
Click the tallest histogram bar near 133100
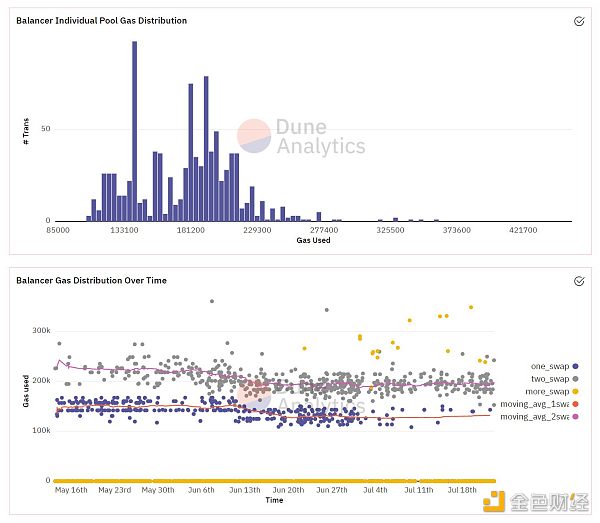[x=134, y=130]
